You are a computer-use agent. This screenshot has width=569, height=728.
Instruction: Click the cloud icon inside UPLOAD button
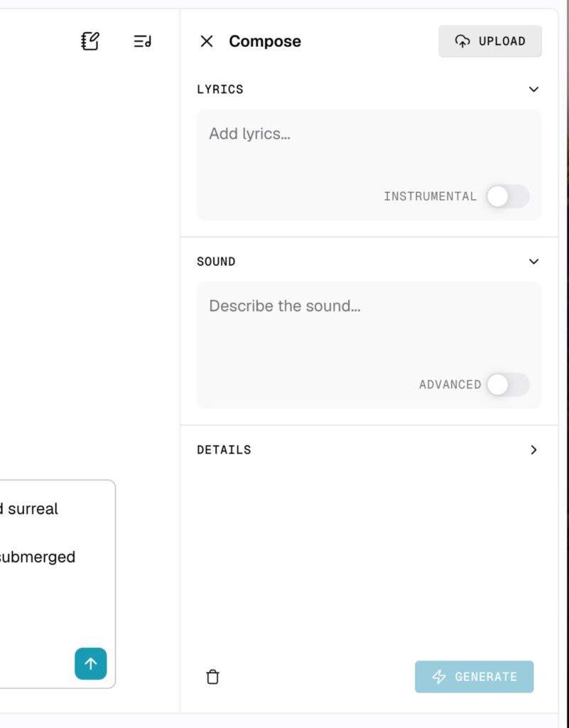[x=463, y=41]
